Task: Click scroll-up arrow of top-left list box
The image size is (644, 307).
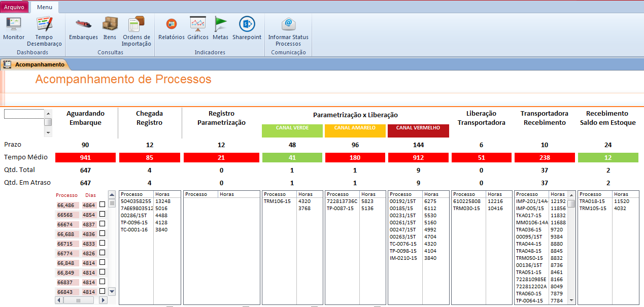Action: (48, 113)
